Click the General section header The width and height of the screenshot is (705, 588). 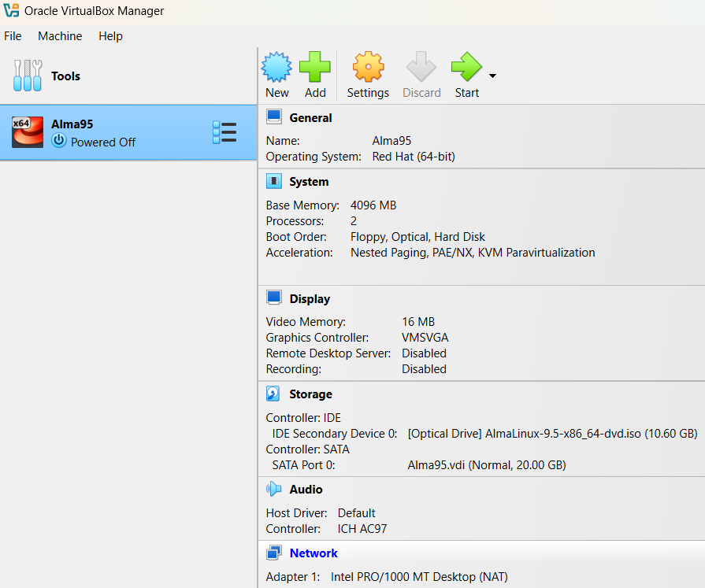pyautogui.click(x=310, y=118)
